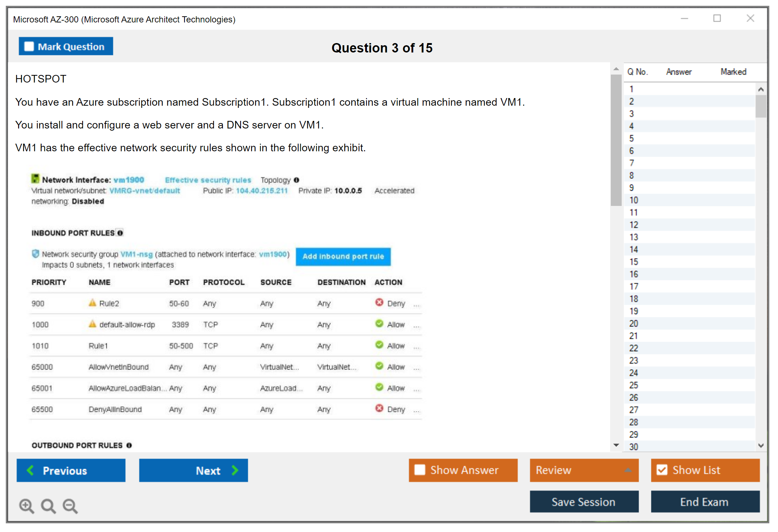Select question 10 in the list
Screen dimensions: 778x532
click(x=634, y=200)
